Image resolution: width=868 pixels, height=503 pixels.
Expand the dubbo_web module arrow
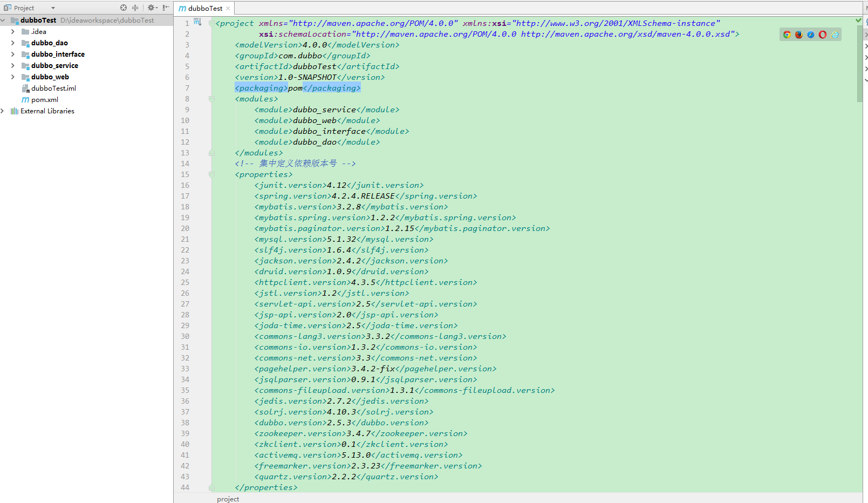coord(13,77)
